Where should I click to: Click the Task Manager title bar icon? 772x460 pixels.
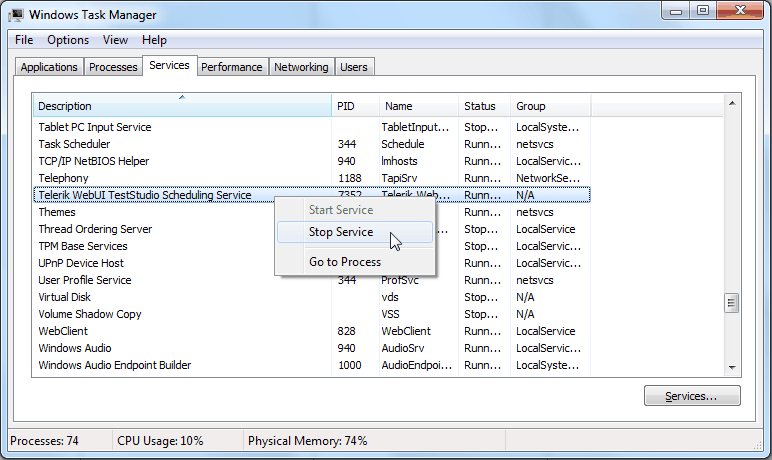point(17,15)
